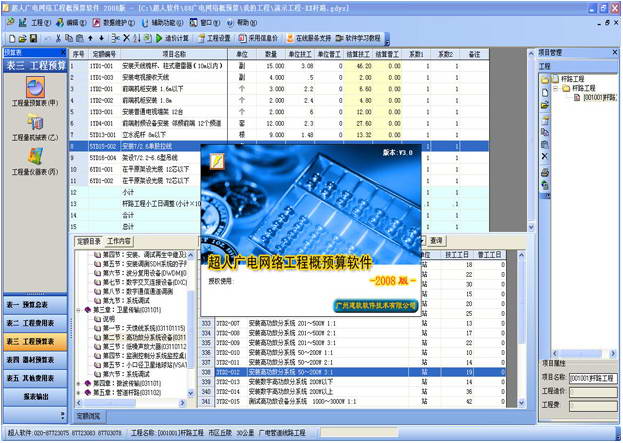Click 采用信息价 toolbar button
623x443 pixels.
[x=258, y=39]
